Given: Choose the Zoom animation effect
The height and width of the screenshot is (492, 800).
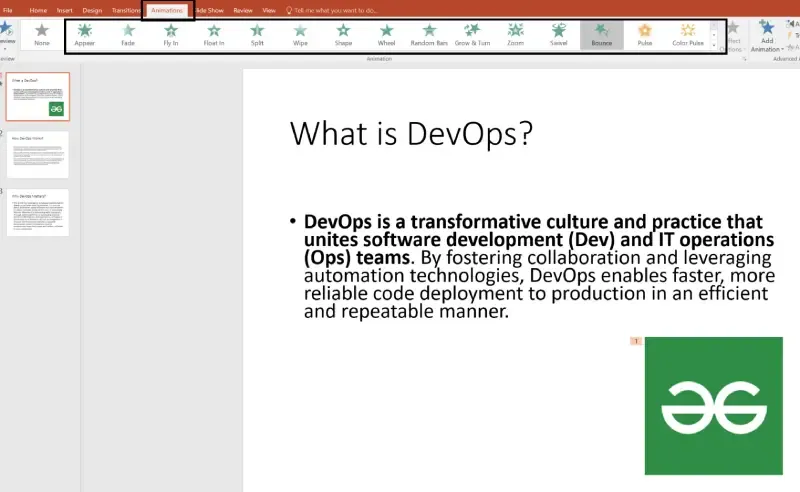Looking at the screenshot, I should (515, 35).
